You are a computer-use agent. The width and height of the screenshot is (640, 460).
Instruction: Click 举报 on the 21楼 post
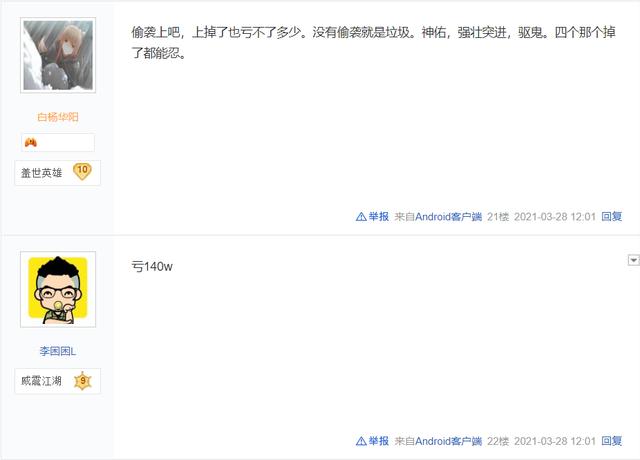pyautogui.click(x=379, y=217)
